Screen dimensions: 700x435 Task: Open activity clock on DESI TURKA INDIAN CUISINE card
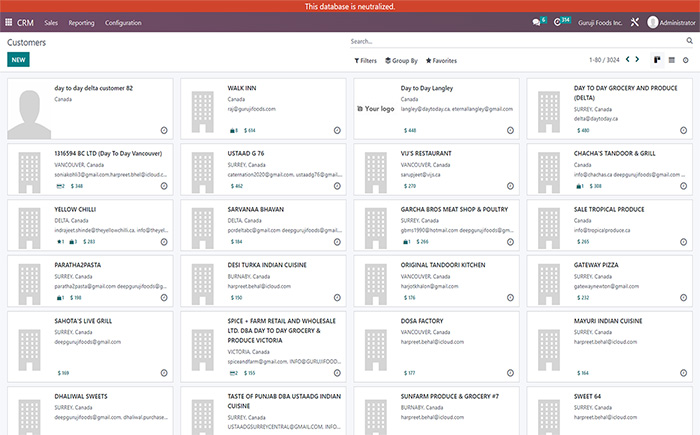click(337, 298)
